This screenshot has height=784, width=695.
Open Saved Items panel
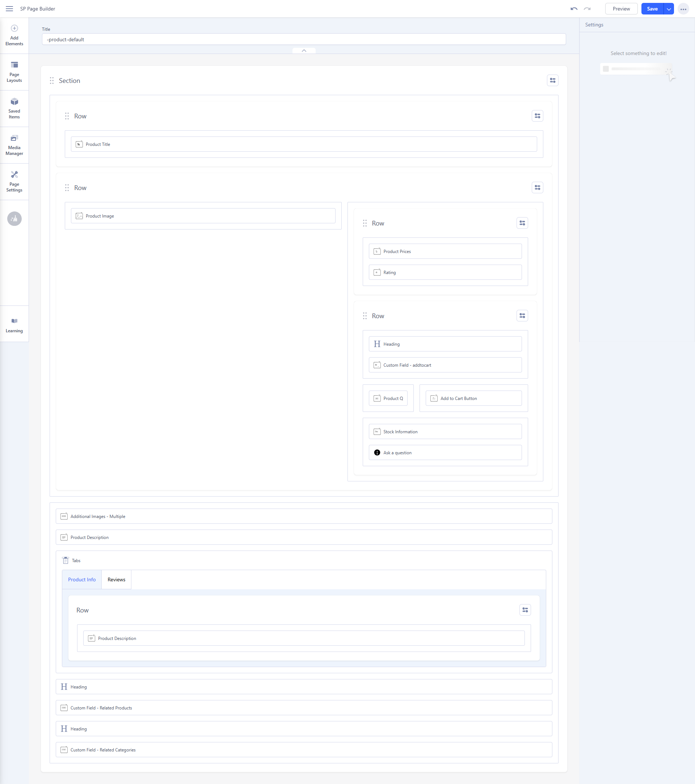(14, 109)
